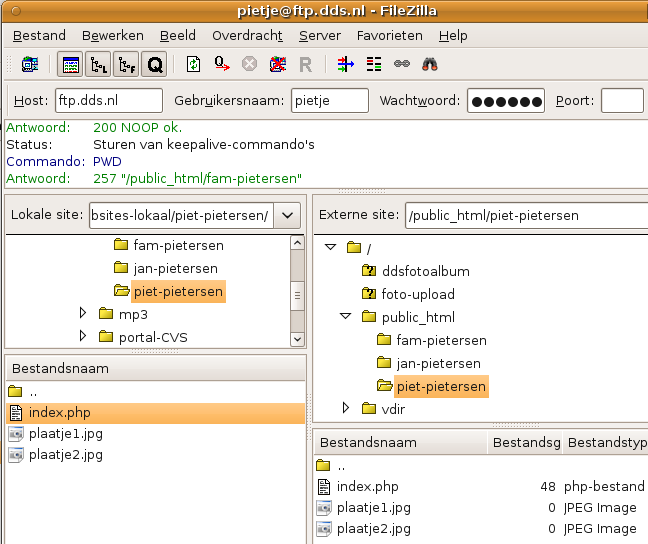Open remote parent folder entry
648x544 pixels.
tap(481, 466)
